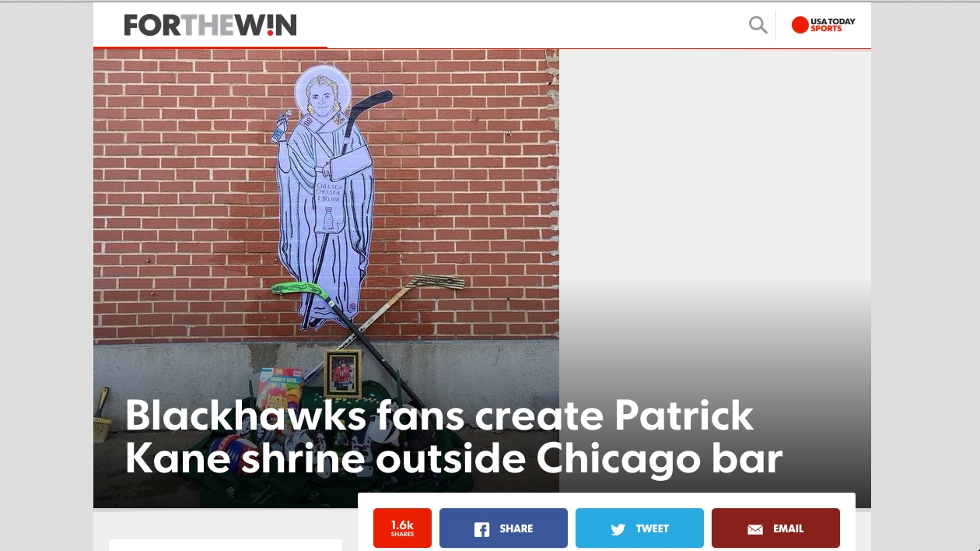Click the white content card below the image
The image size is (980, 551).
226,545
